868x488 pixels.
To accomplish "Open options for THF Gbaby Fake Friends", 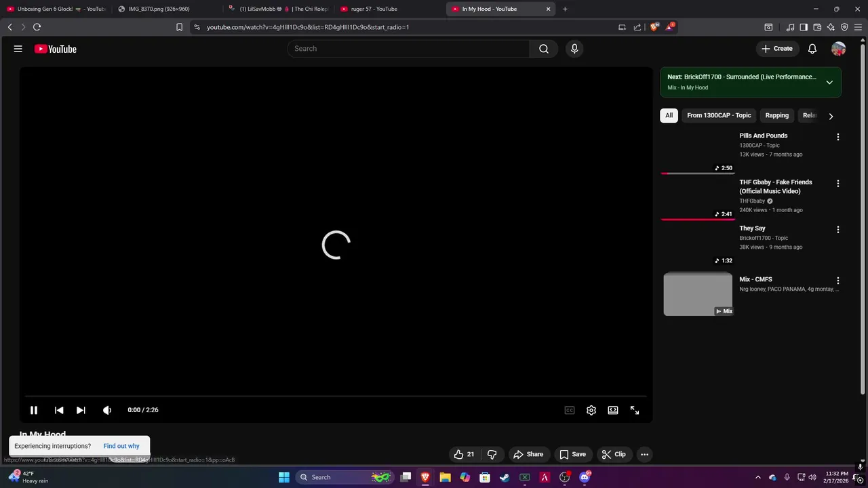I will tap(838, 184).
